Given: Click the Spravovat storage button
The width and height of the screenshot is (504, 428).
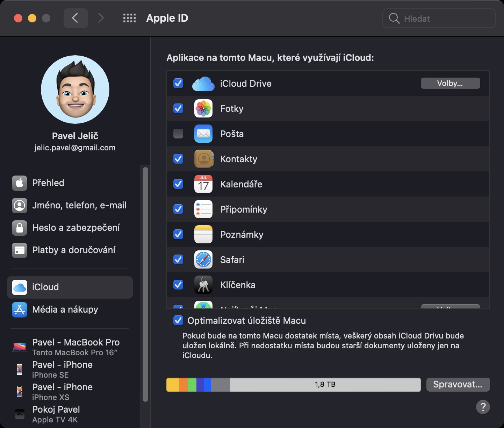Looking at the screenshot, I should [458, 385].
